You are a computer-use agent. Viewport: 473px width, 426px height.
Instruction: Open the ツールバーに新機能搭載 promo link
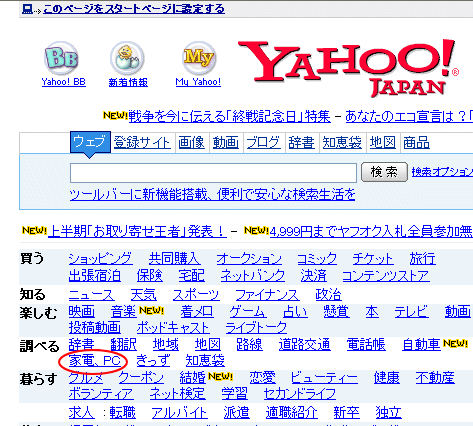coord(212,194)
